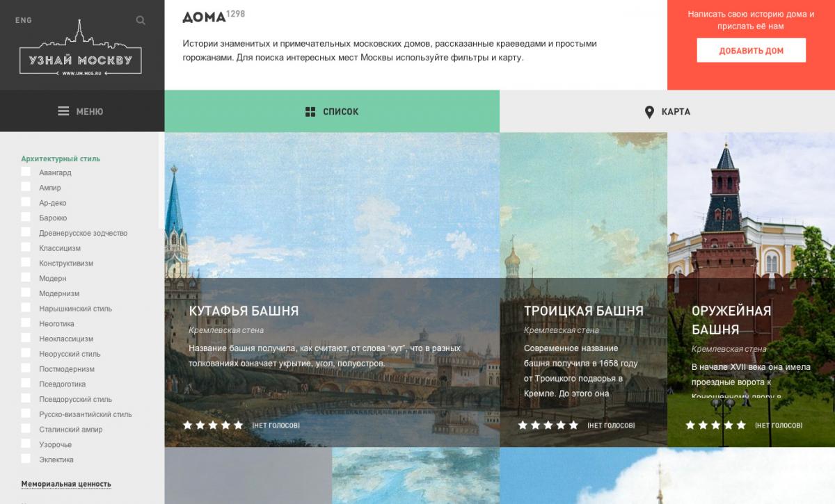Rate Оружейная башня three stars

point(715,425)
